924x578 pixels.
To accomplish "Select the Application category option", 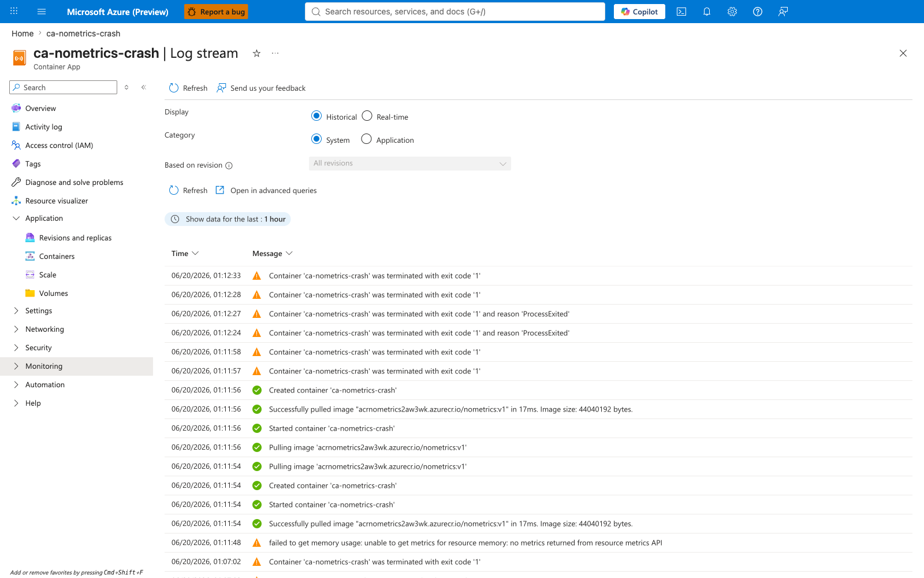I will (366, 139).
